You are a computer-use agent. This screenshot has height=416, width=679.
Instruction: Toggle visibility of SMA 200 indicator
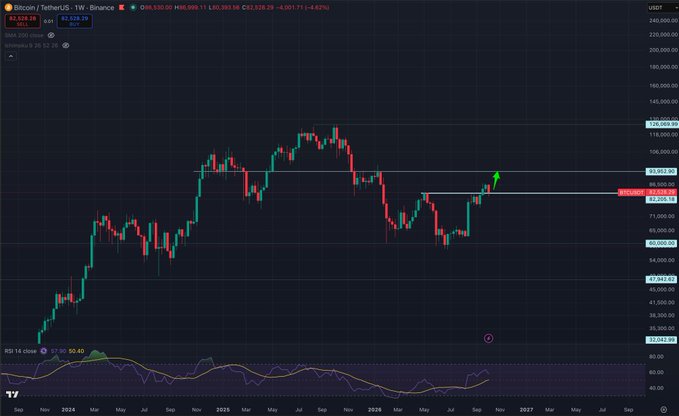pos(51,35)
